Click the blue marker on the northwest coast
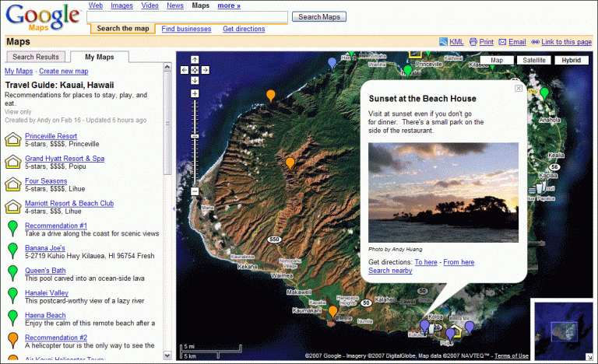 pyautogui.click(x=332, y=63)
